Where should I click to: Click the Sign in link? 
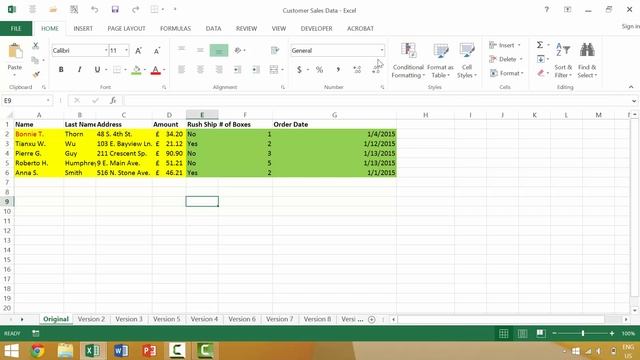point(631,27)
